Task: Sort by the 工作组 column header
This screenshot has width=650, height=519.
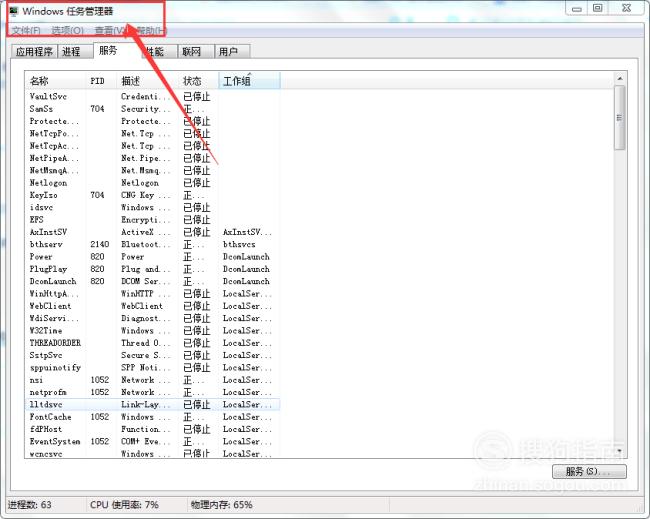Action: (249, 81)
